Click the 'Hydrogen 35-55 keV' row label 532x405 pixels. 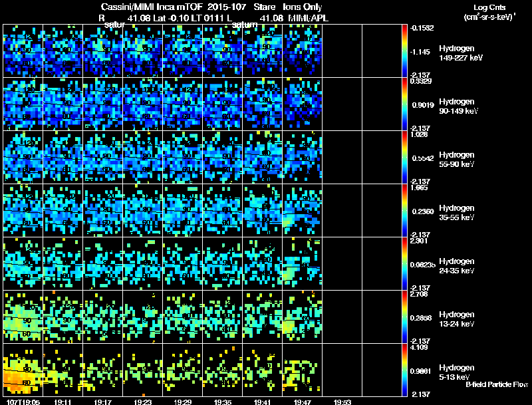[457, 213]
